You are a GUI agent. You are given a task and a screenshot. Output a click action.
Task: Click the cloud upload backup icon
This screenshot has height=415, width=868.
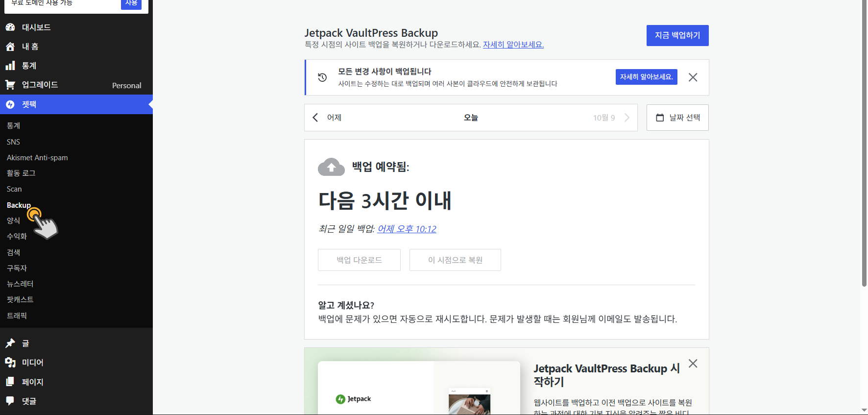(332, 167)
